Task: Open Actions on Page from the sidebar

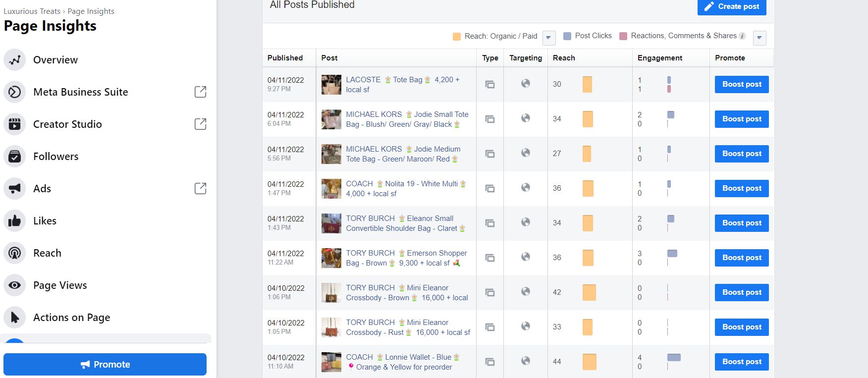Action: [x=72, y=318]
